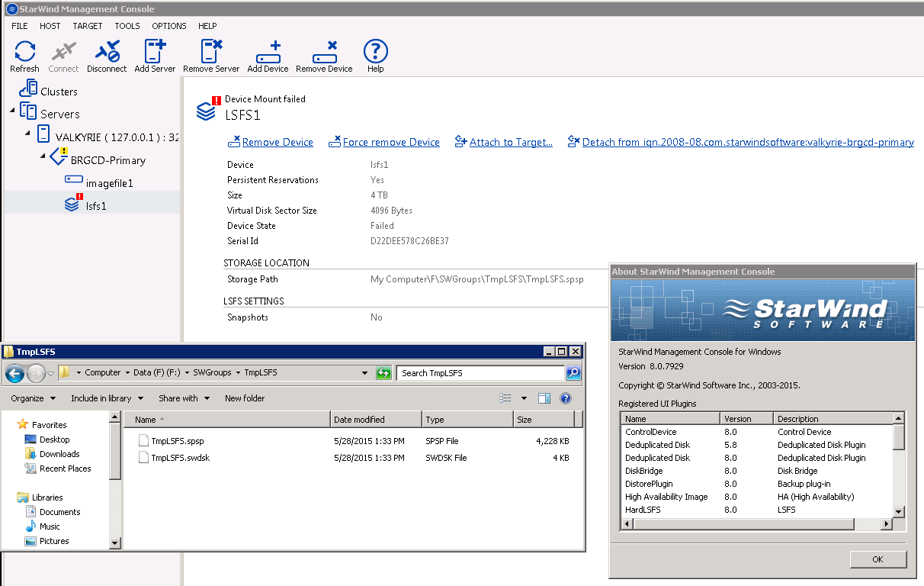924x586 pixels.
Task: Click the Disconnect toolbar icon
Action: 107,52
